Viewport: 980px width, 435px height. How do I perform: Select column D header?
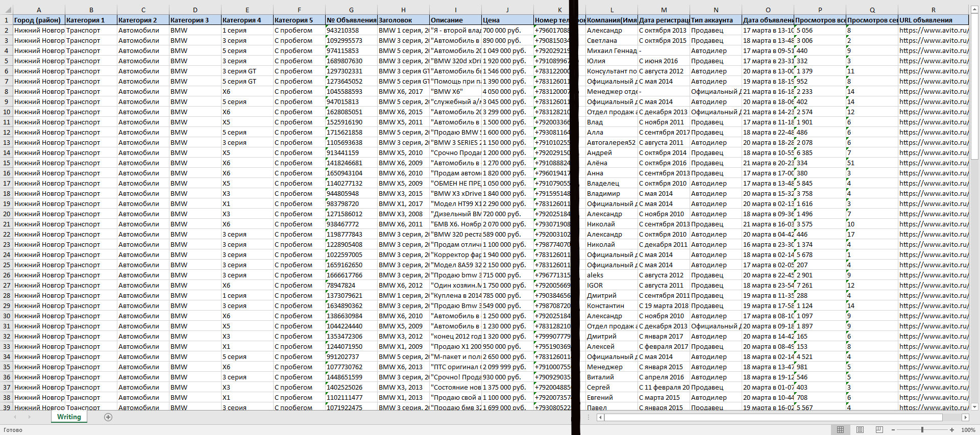click(195, 10)
